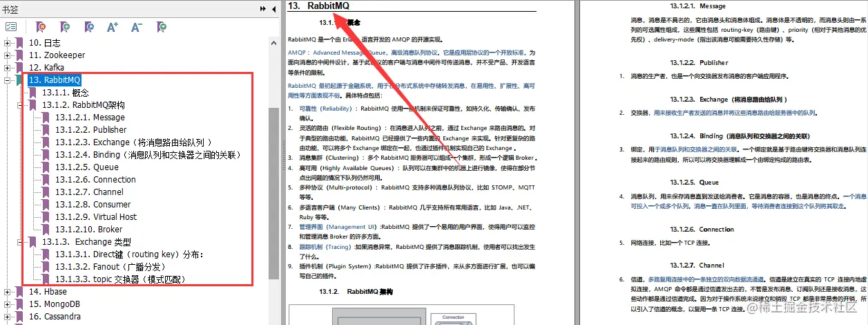The image size is (868, 325).
Task: Expand the 10. 日志 bookmark node
Action: point(8,43)
